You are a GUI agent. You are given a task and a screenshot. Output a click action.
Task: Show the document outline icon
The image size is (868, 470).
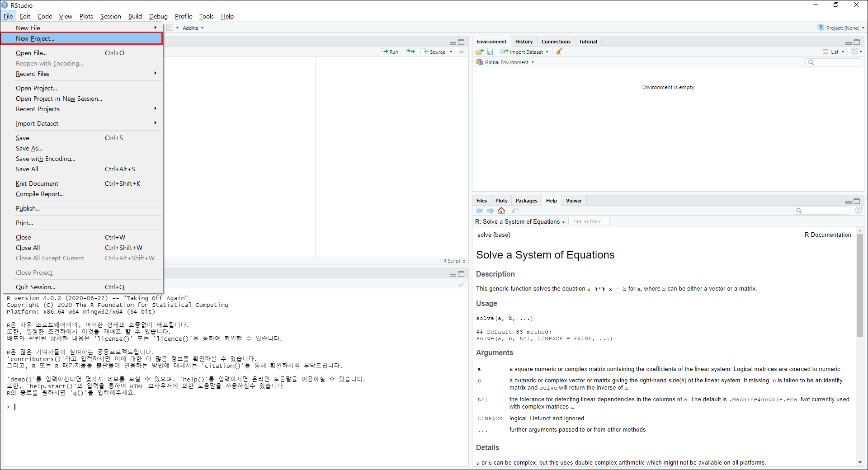461,51
